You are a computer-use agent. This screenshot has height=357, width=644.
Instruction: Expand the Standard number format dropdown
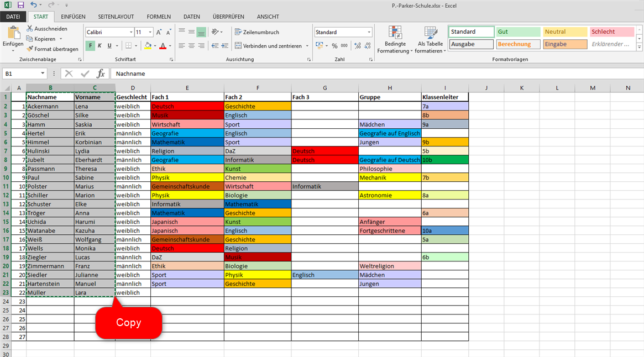coord(369,32)
